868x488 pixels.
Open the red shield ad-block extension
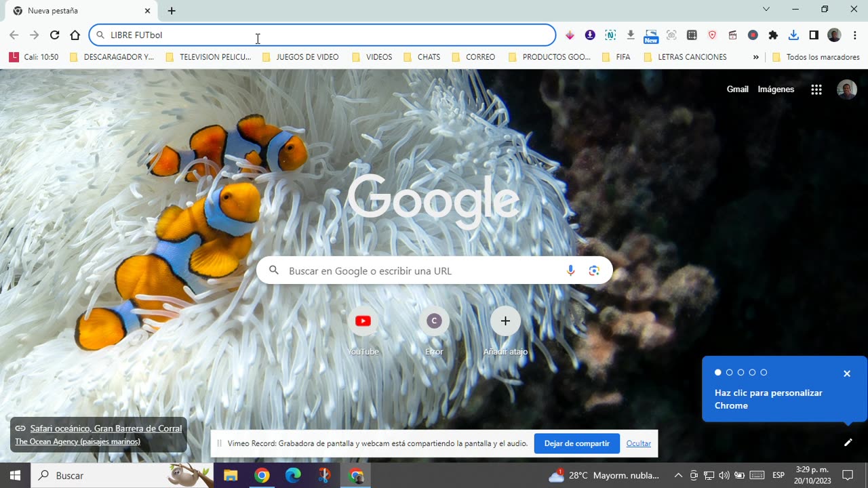(x=712, y=35)
